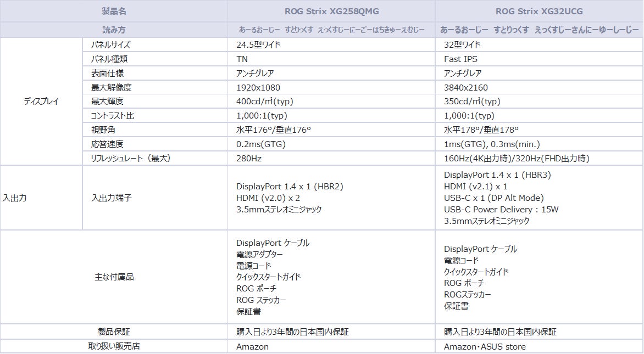Select the 水平178°/垂直178° value
644x354 pixels.
pos(481,130)
